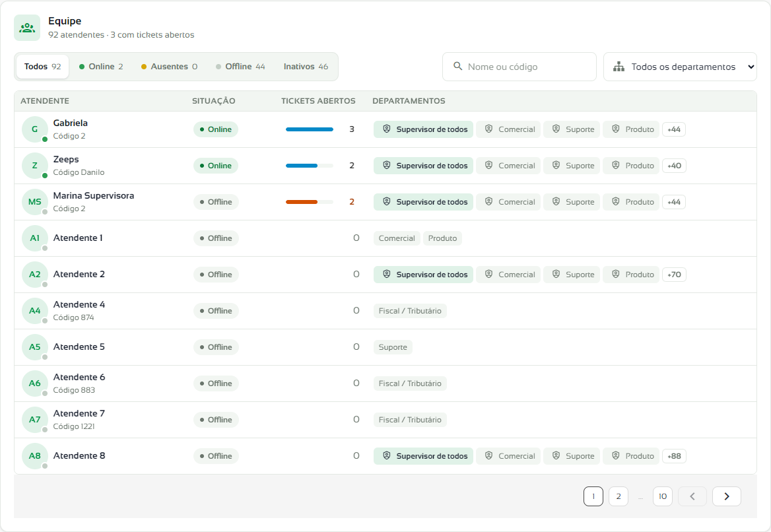Screen dimensions: 771x532
Task: Click Marina Supervisora's orange tickets bar
Action: [x=310, y=202]
